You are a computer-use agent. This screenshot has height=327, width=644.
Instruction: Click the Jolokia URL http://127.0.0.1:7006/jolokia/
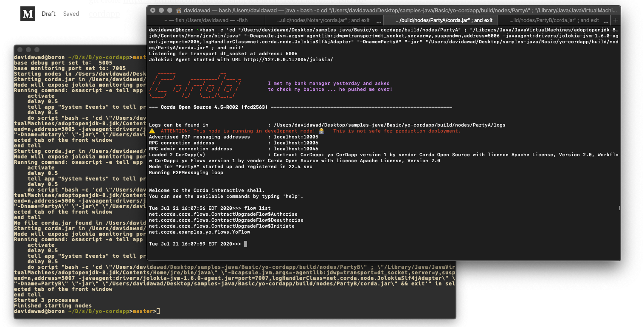[289, 59]
